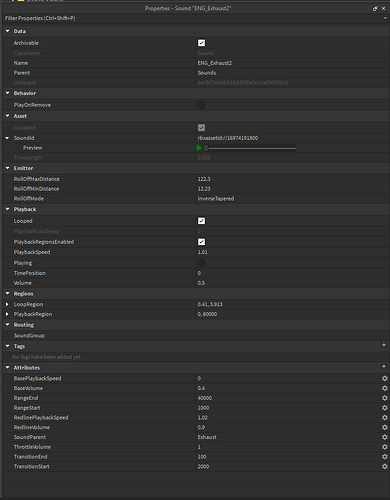This screenshot has height=500, width=390.
Task: Play the SoundId preview with green arrow
Action: (199, 148)
